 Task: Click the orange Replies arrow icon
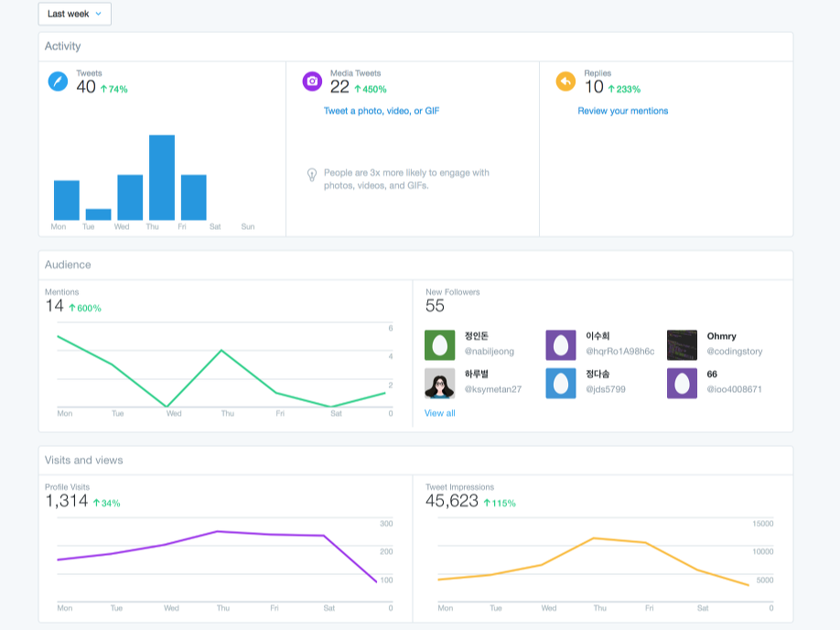pos(565,81)
